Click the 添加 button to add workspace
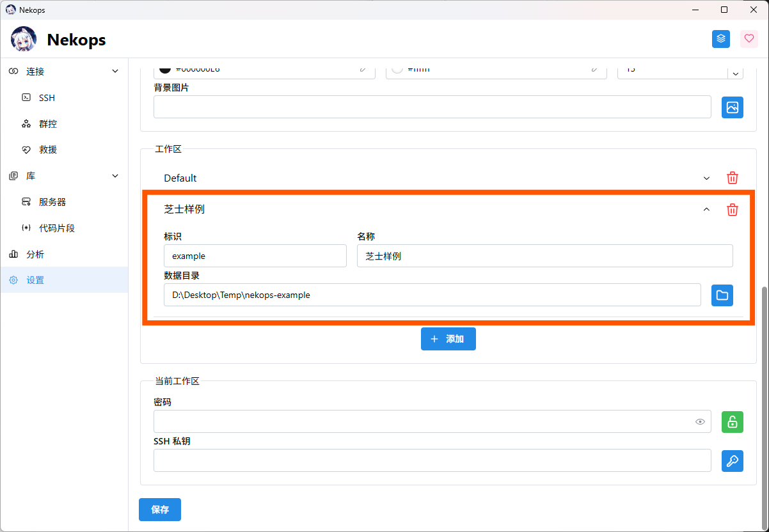This screenshot has height=532, width=769. pos(448,339)
